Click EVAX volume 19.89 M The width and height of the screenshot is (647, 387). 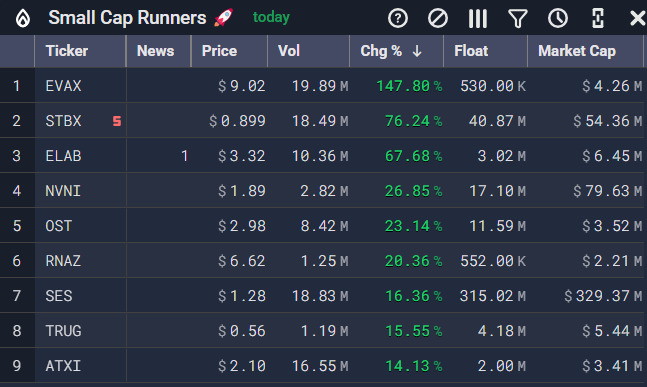pos(320,86)
